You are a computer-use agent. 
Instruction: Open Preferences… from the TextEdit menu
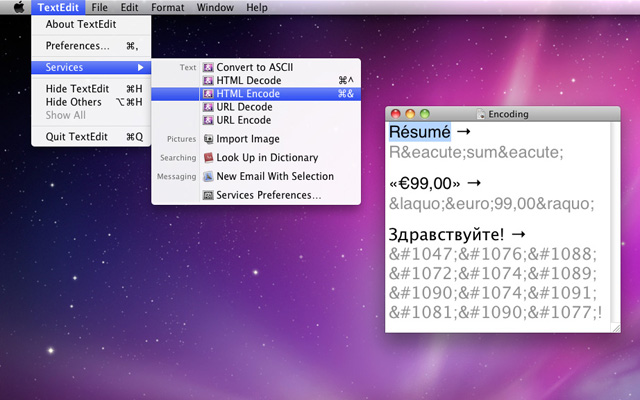click(x=91, y=46)
